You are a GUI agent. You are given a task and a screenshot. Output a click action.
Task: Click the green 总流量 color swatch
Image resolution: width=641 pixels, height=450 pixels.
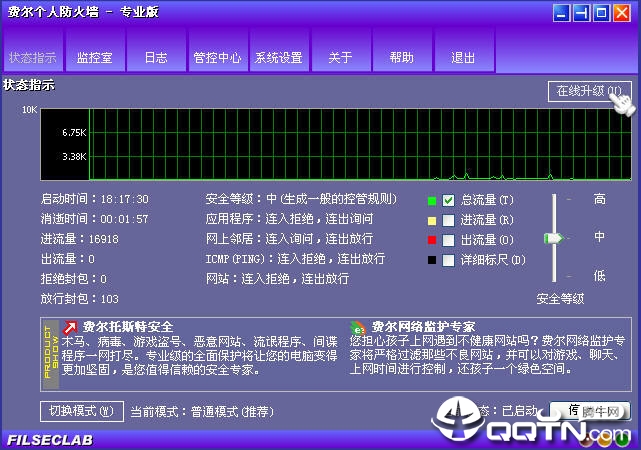[x=432, y=201]
